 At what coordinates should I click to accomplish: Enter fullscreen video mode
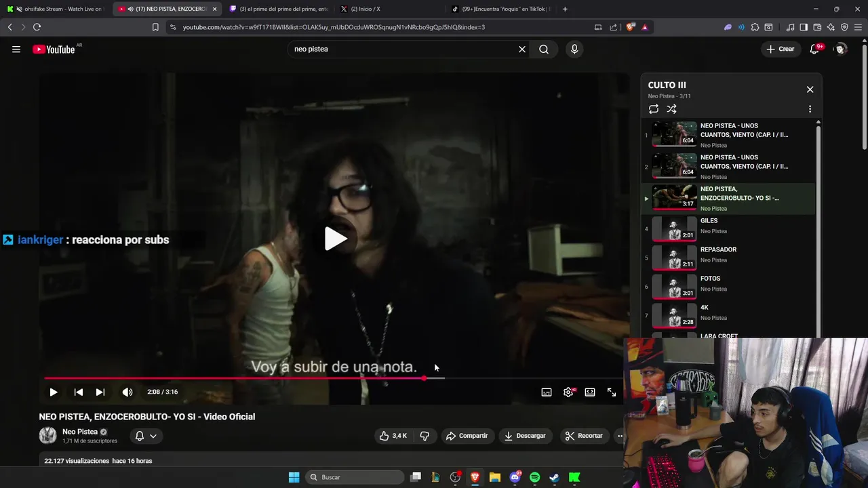[612, 392]
